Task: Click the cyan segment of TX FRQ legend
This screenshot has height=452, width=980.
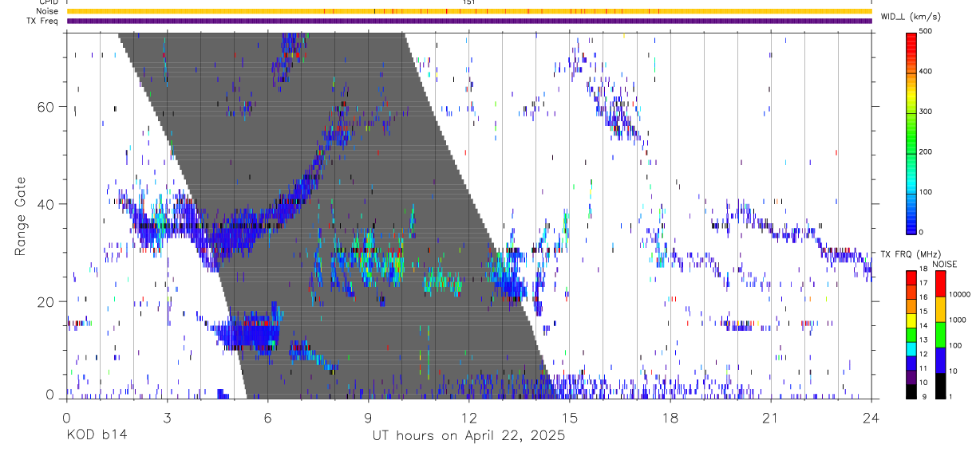Action: [912, 348]
